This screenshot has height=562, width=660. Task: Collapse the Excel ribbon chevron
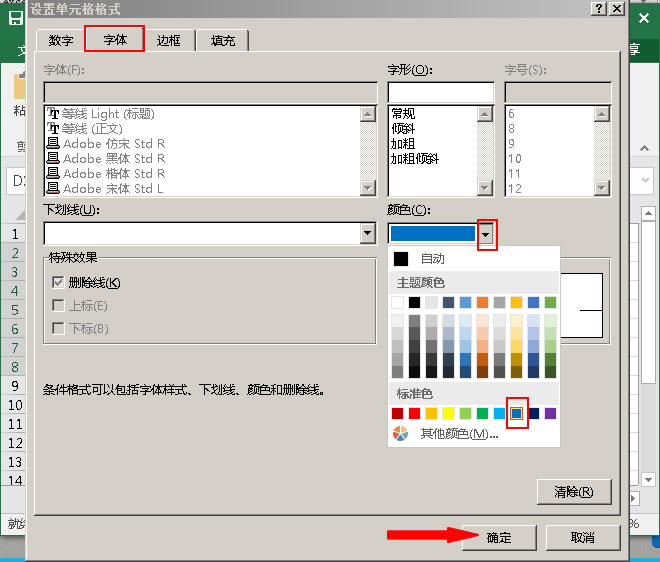point(644,148)
